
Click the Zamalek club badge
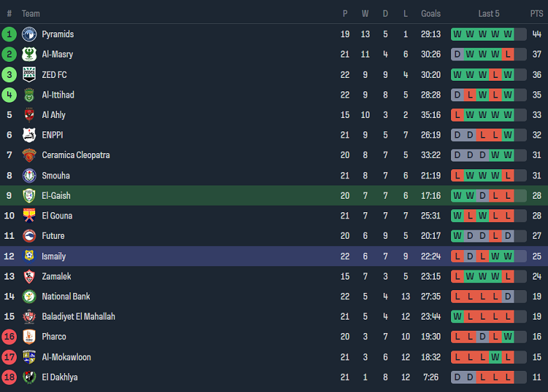click(29, 276)
